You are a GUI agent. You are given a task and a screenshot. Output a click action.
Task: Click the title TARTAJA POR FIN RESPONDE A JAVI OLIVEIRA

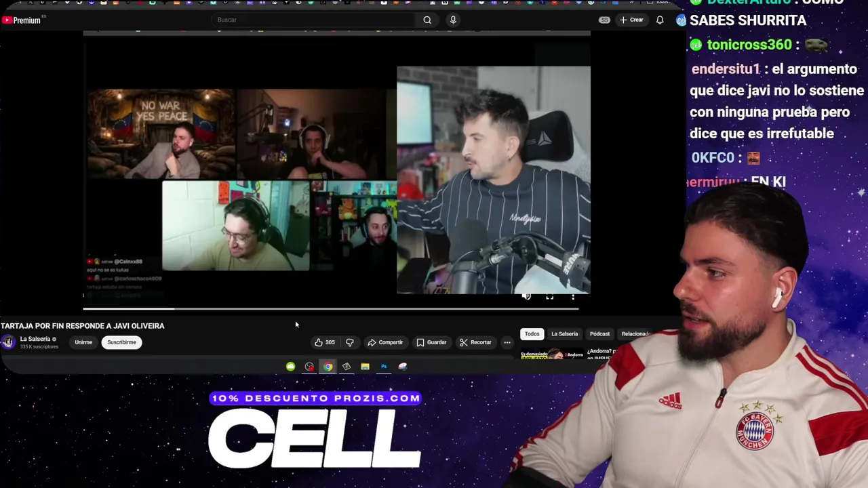[83, 326]
